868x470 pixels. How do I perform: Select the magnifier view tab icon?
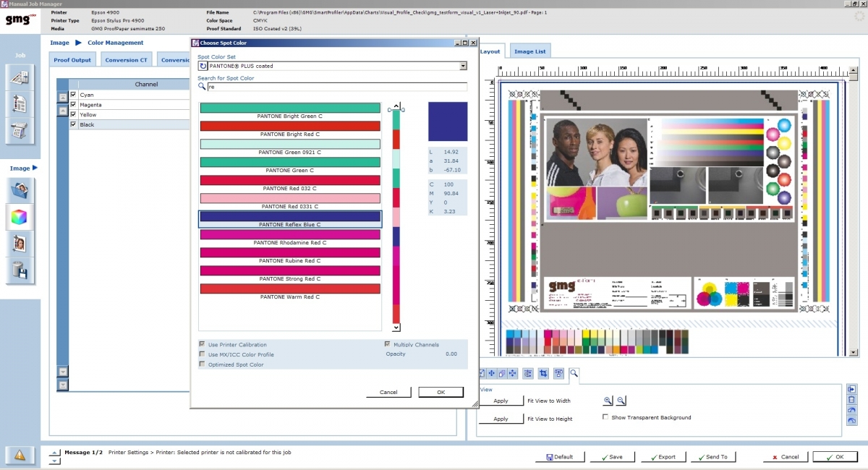click(574, 373)
